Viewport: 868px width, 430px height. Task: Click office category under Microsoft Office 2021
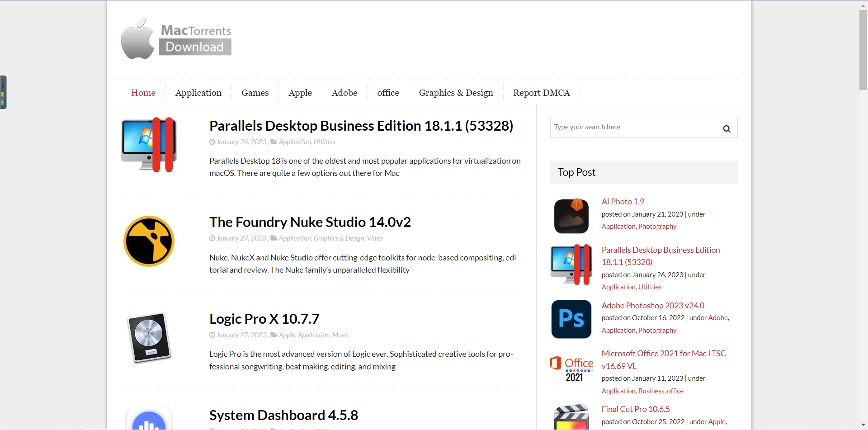pyautogui.click(x=675, y=391)
